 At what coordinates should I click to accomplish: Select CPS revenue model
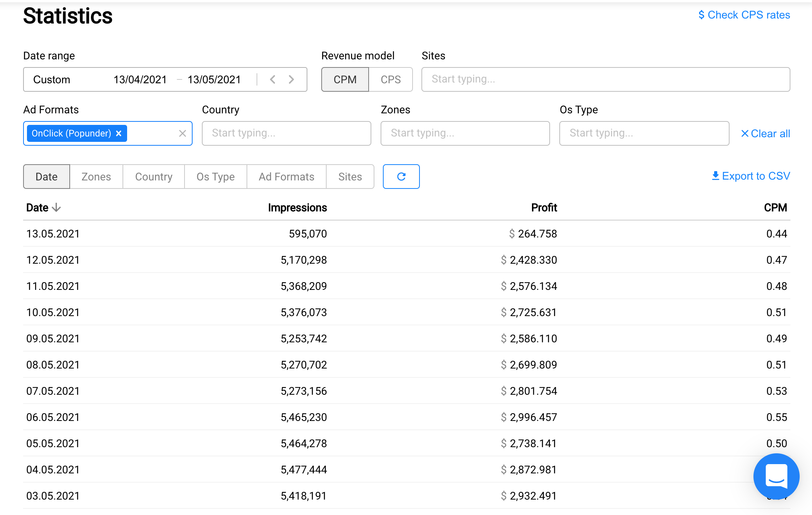[x=391, y=79]
